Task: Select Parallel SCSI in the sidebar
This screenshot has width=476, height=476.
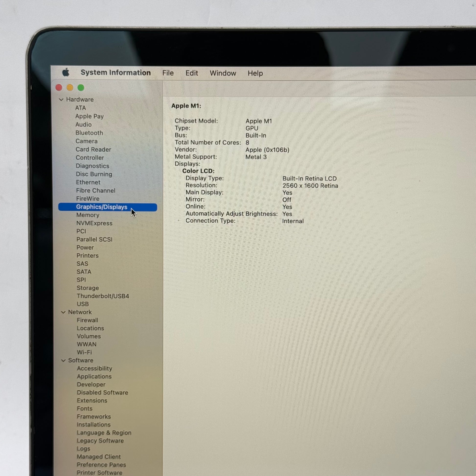Action: click(x=94, y=239)
